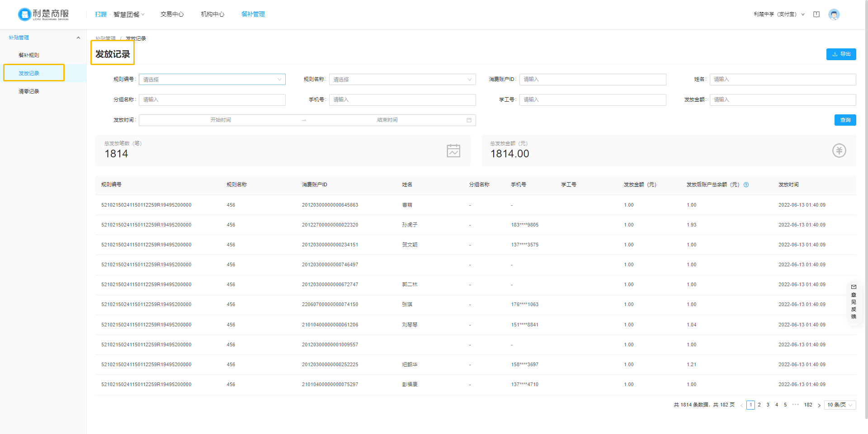Screen dimensions: 868x434
Task: Click the 开始时间 date field
Action: [221, 120]
